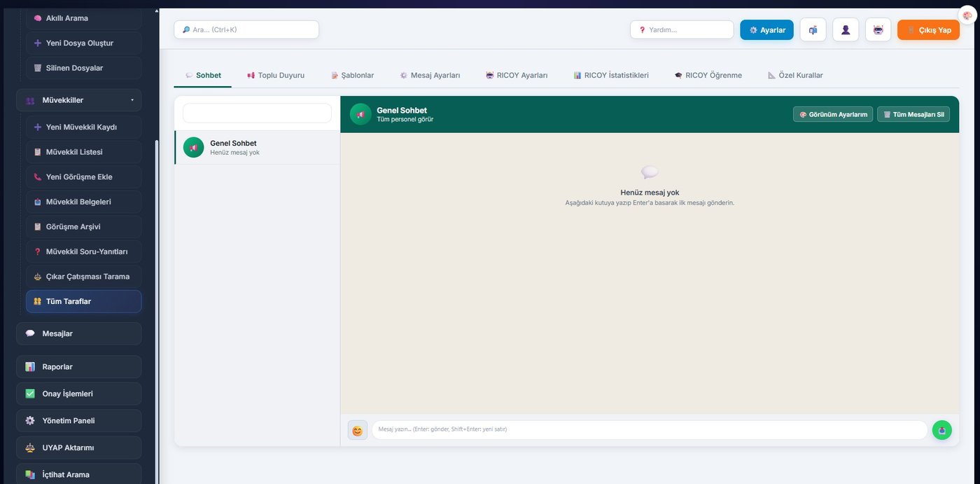The image size is (980, 484).
Task: Open Mesaj Ayarları tab
Action: pyautogui.click(x=429, y=75)
